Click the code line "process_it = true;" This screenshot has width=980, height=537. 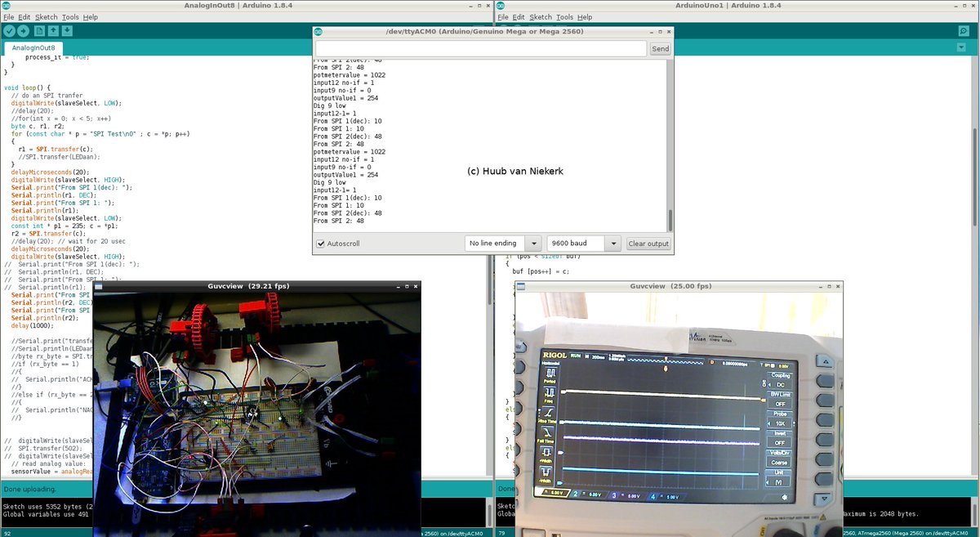click(56, 57)
